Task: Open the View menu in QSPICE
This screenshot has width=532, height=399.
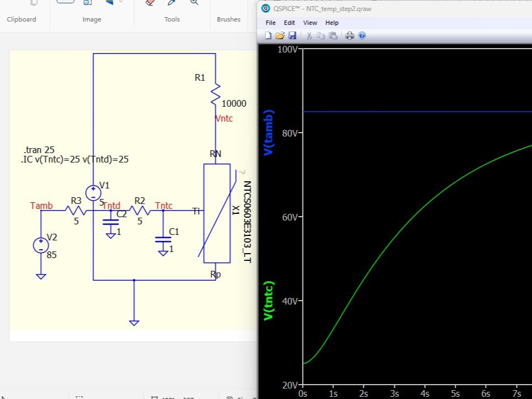Action: [x=310, y=23]
